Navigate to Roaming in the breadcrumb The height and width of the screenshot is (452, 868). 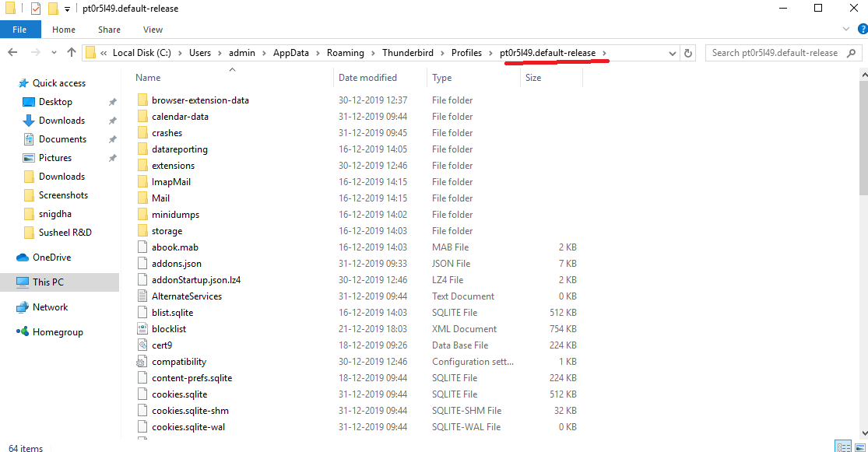[346, 53]
